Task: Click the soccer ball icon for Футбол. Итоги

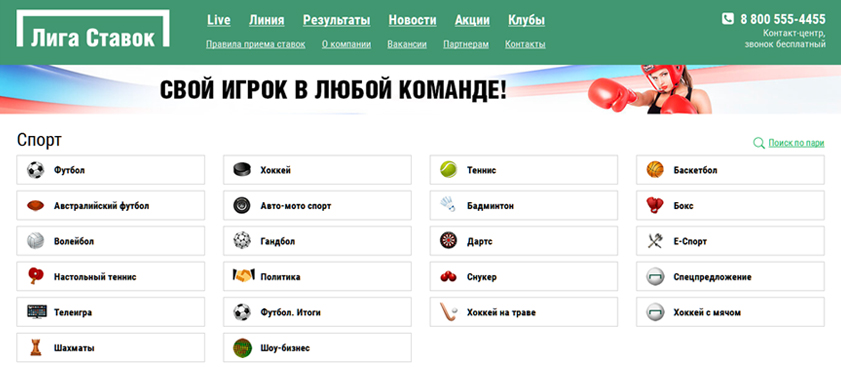Action: pyautogui.click(x=242, y=312)
